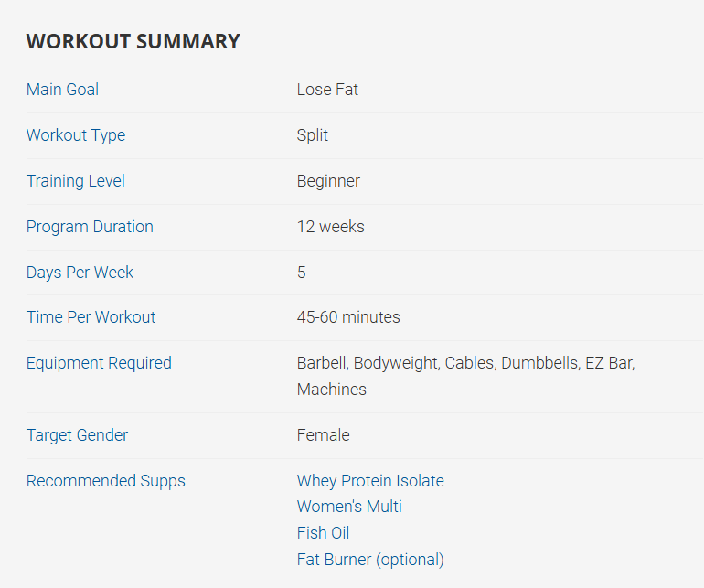
Task: Click the Female target gender value
Action: [323, 435]
